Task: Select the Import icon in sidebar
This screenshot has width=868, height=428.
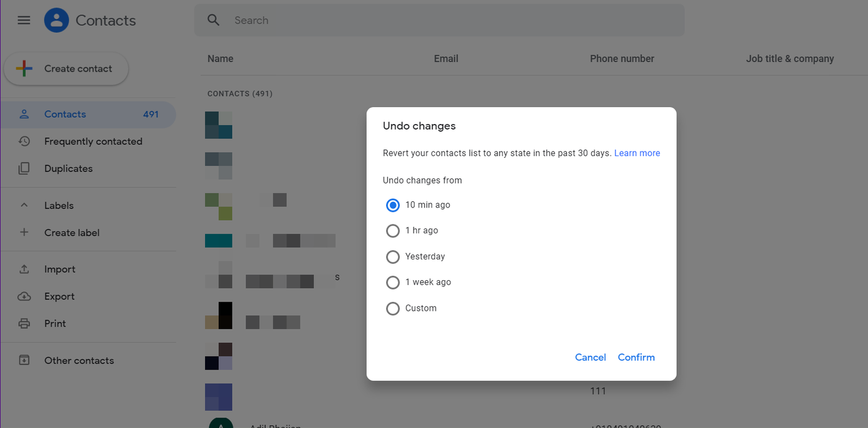Action: [x=24, y=268]
